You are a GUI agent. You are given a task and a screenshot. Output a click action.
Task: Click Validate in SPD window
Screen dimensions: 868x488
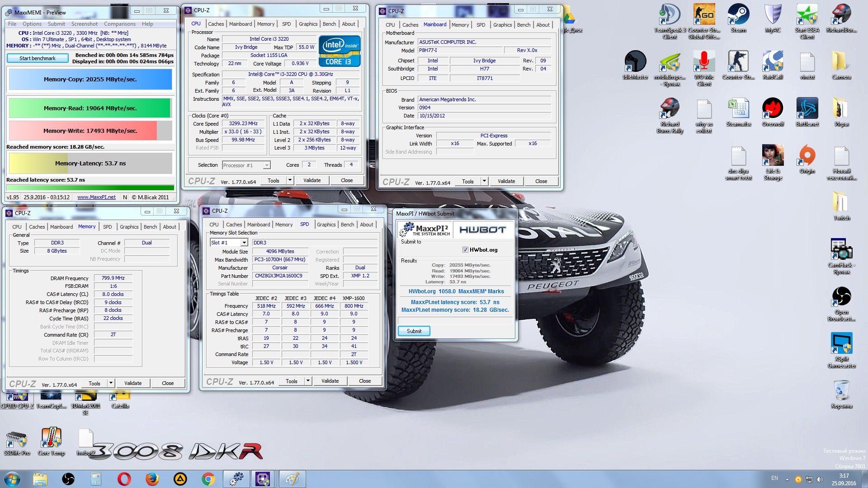[x=330, y=381]
